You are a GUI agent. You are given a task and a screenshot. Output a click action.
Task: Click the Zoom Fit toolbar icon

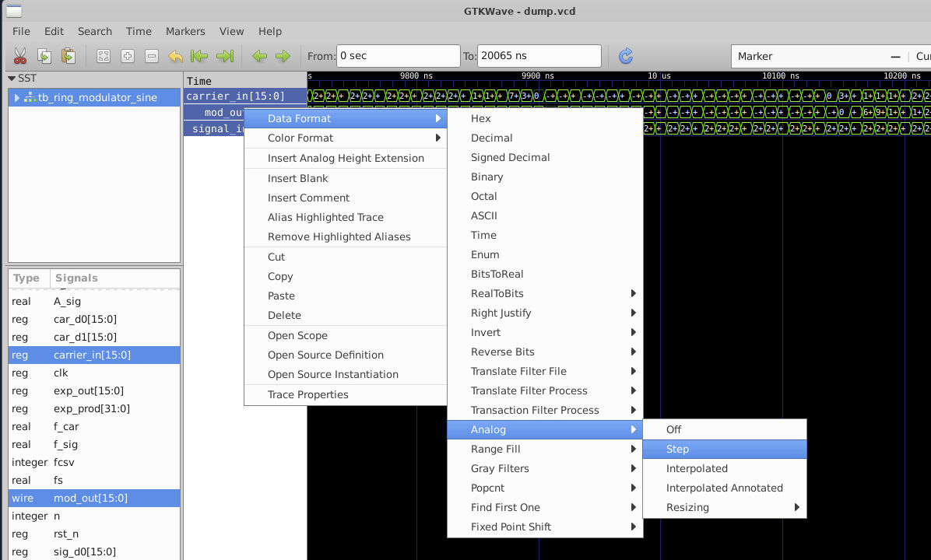[x=103, y=56]
